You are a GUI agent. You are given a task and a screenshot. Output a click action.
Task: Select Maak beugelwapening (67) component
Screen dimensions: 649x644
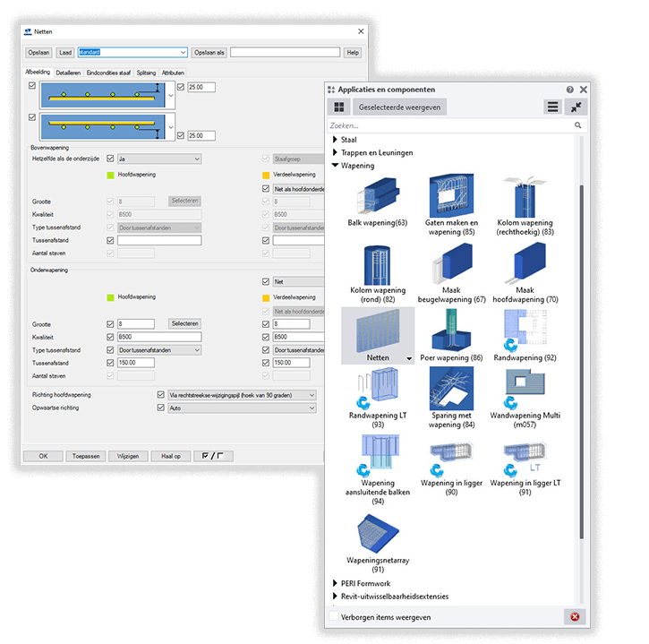[x=451, y=273]
